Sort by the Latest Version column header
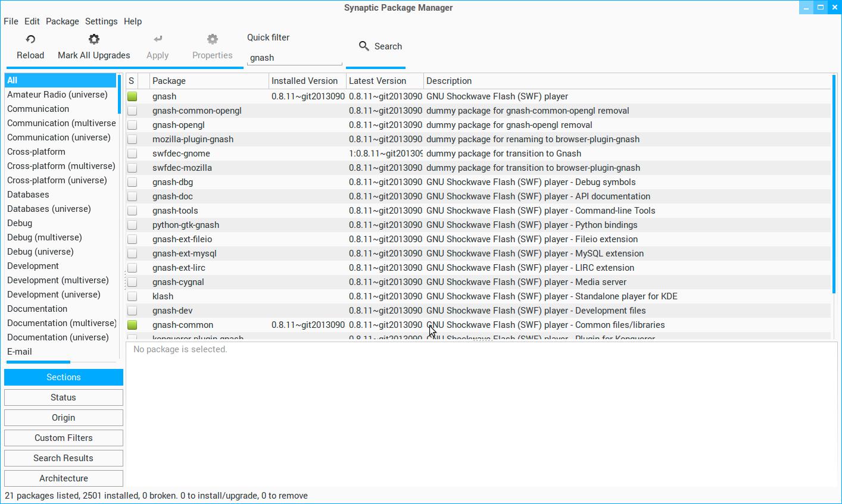Screen dimensions: 842x504 point(384,81)
